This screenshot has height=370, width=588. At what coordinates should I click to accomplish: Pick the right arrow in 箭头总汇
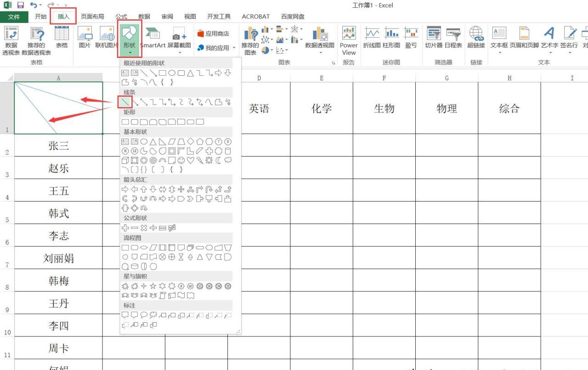[125, 189]
